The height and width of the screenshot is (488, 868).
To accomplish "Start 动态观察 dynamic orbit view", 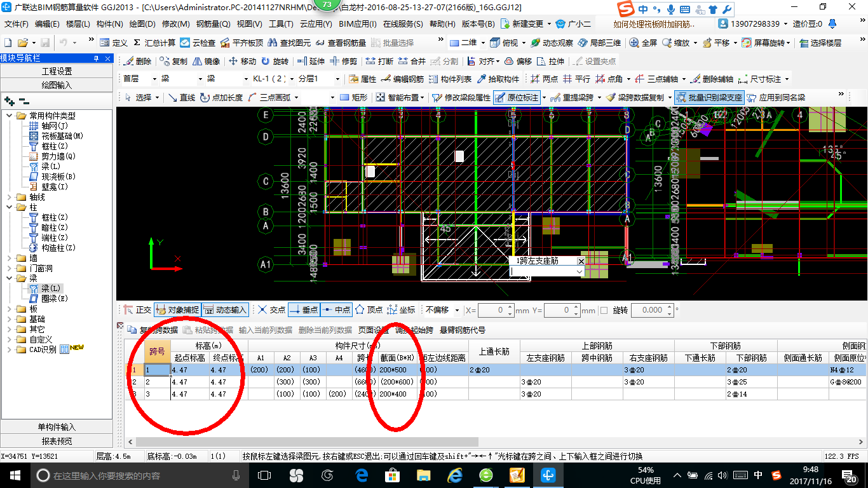I will pos(552,43).
